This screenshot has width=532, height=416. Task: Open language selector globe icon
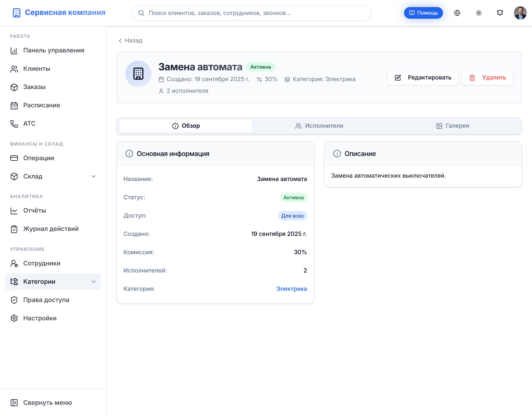(x=457, y=13)
